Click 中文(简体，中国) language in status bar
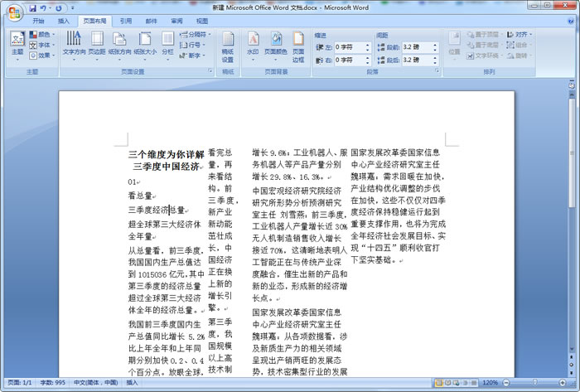580x392 pixels. tap(97, 383)
